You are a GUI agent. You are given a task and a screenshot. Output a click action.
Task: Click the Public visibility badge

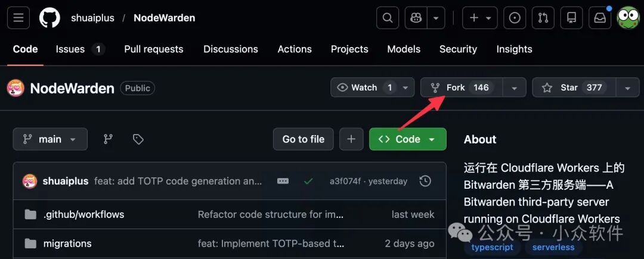pyautogui.click(x=138, y=88)
